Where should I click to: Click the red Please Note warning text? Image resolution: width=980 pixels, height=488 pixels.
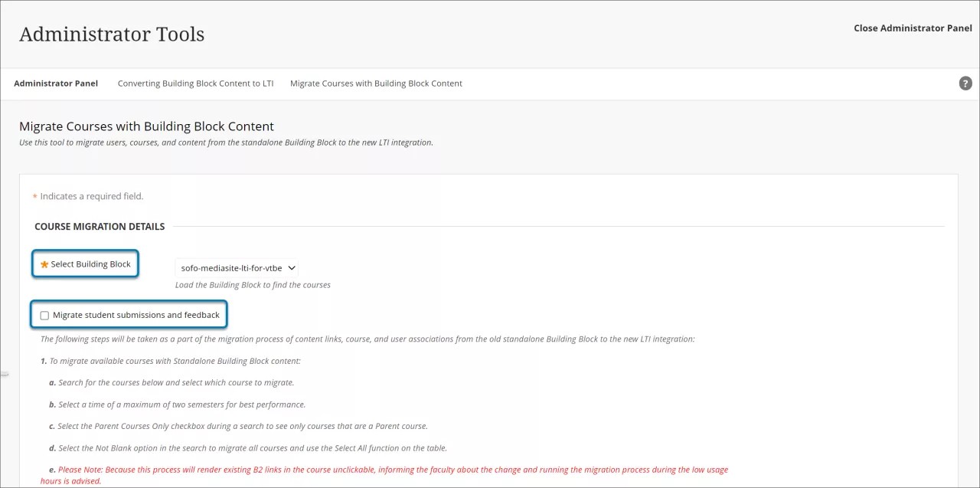(383, 469)
